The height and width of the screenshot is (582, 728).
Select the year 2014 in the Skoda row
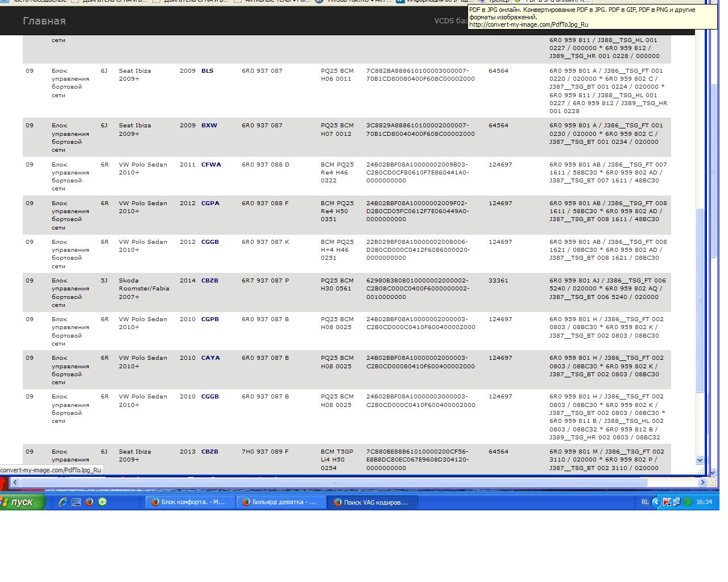coord(187,281)
